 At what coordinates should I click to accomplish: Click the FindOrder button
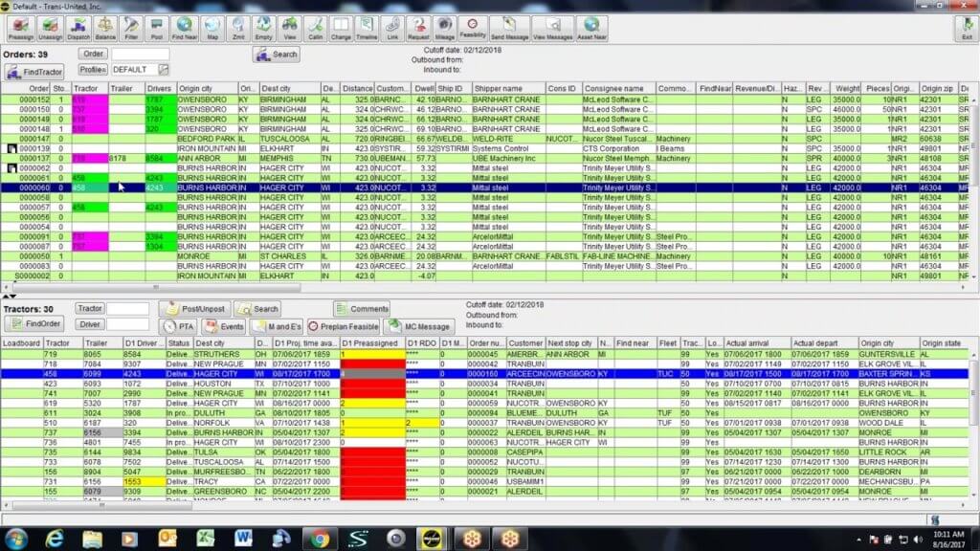(x=35, y=324)
